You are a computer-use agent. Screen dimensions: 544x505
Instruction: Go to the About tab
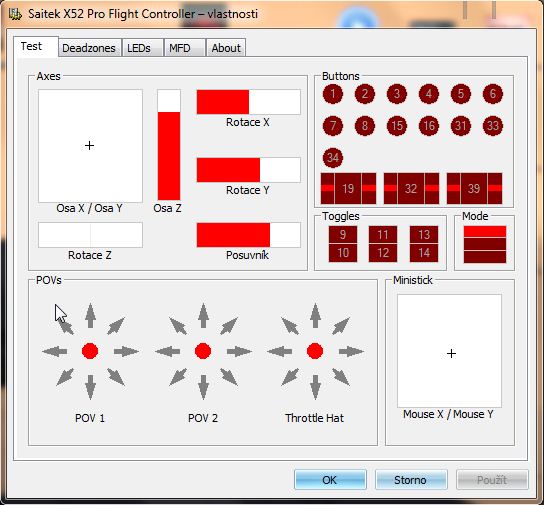(x=226, y=48)
